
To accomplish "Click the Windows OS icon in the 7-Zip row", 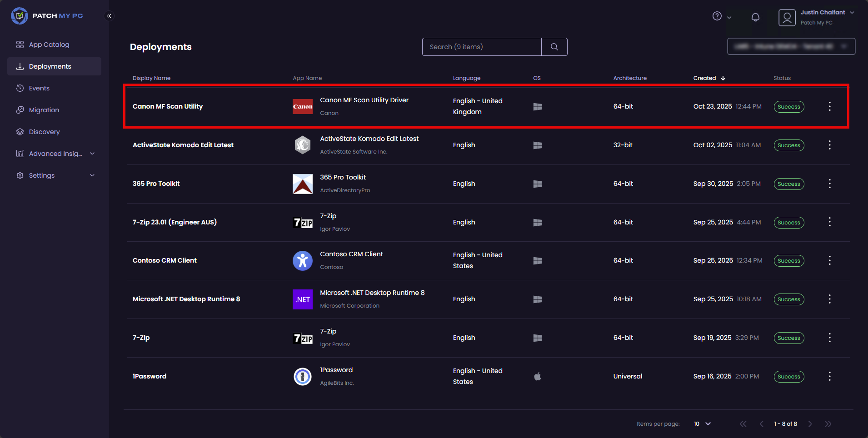I will pos(537,338).
